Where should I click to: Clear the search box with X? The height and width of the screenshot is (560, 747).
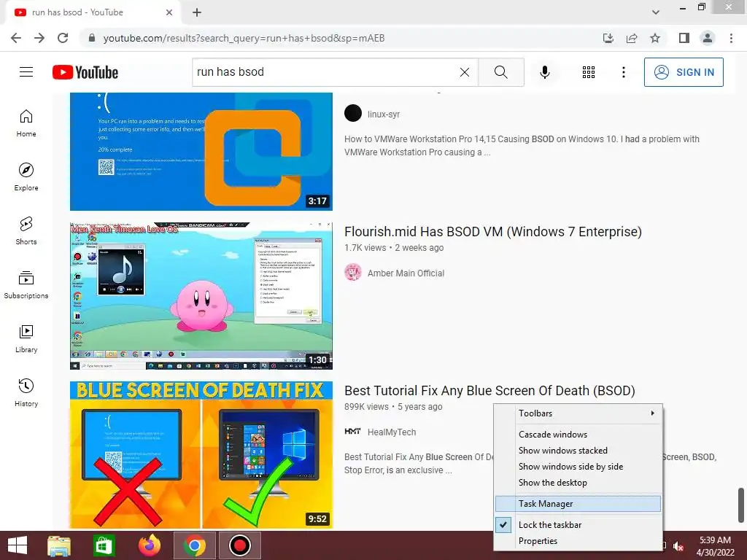(465, 72)
